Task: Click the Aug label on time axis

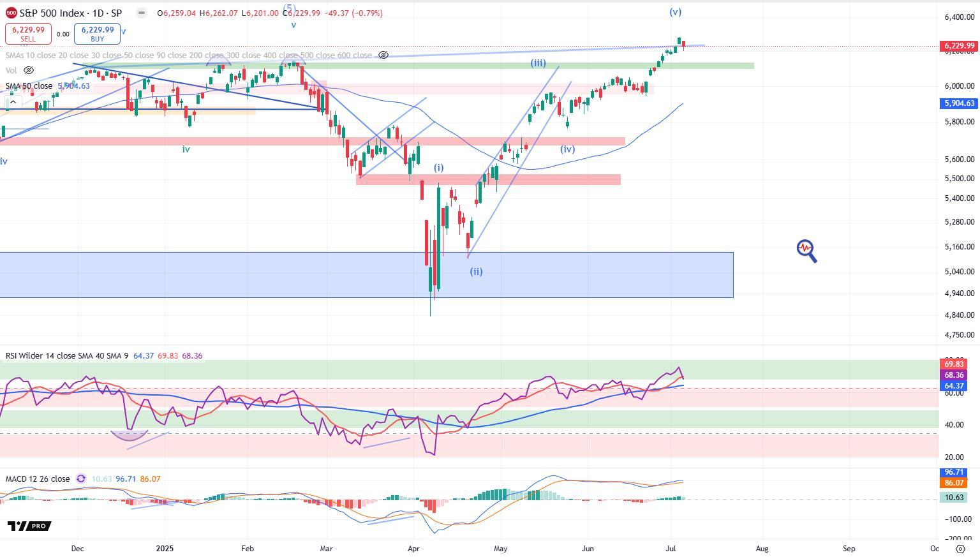Action: (762, 549)
